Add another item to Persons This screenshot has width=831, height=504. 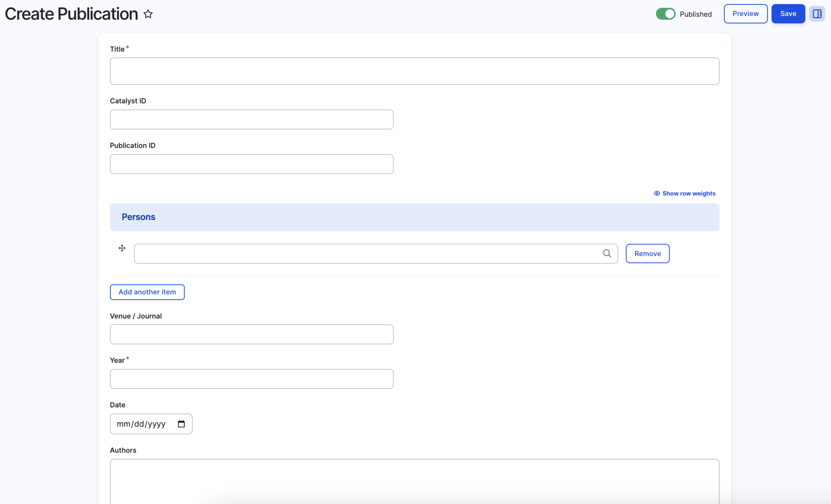pos(147,292)
